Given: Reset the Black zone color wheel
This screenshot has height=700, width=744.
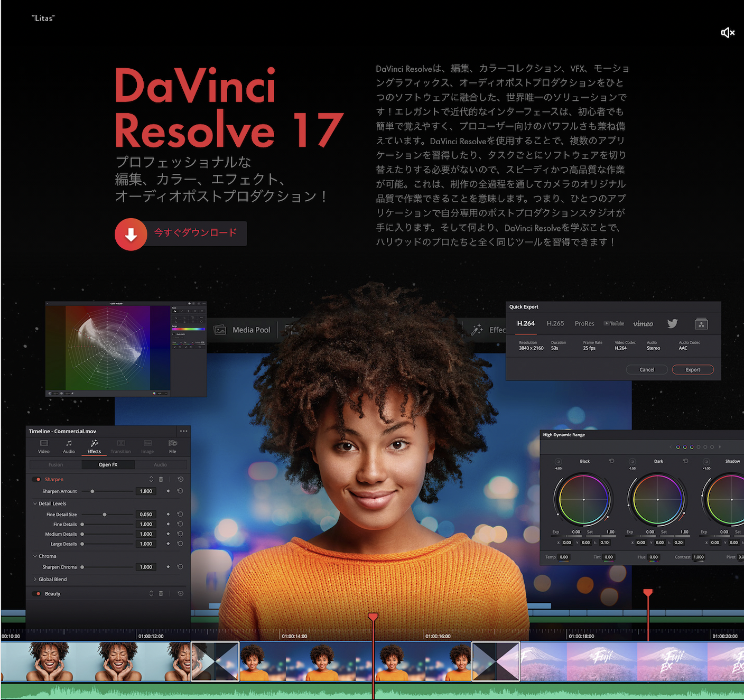Looking at the screenshot, I should [x=612, y=461].
